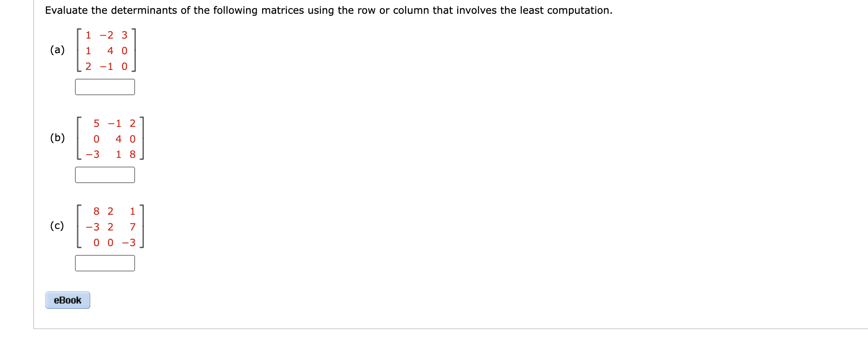This screenshot has width=868, height=344.
Task: Click the label (c) next to third matrix
Action: (x=57, y=226)
